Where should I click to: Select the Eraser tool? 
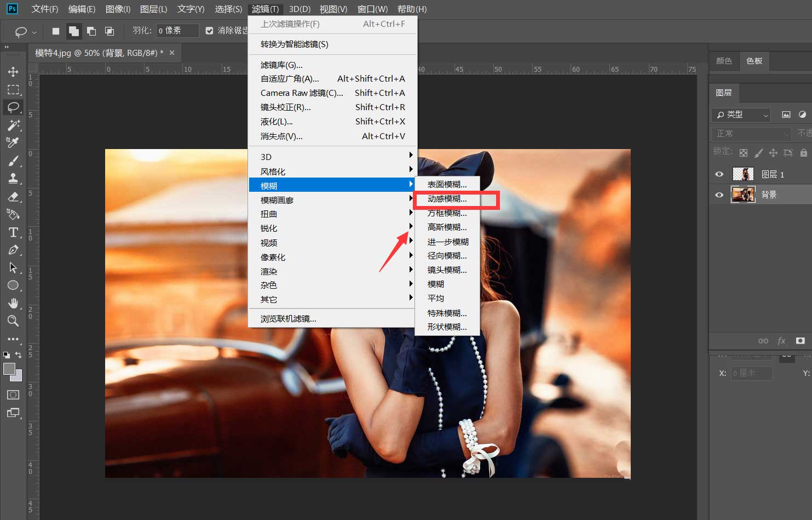pos(13,196)
